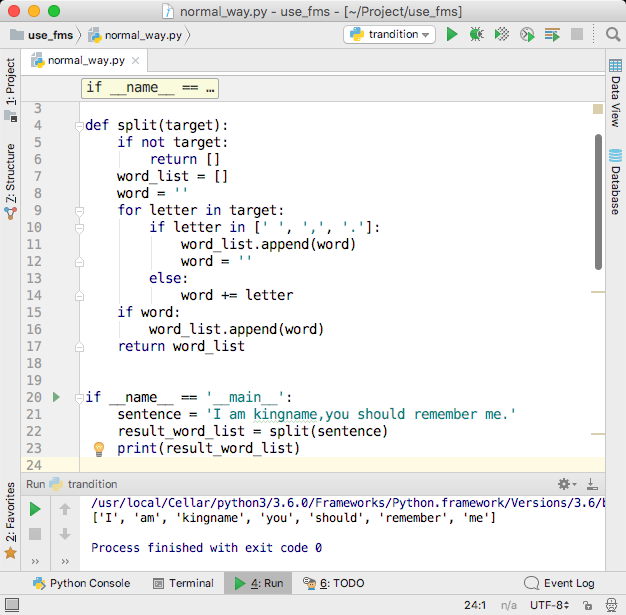Click the hide Run panel download-arrow icon
626x615 pixels.
point(592,484)
